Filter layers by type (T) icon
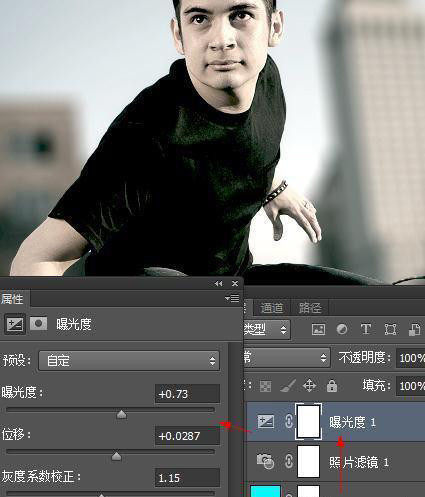Viewport: 425px width, 497px height. tap(366, 330)
